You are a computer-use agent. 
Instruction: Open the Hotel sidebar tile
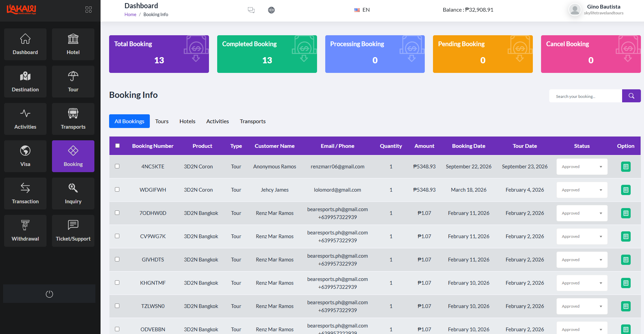pos(73,44)
